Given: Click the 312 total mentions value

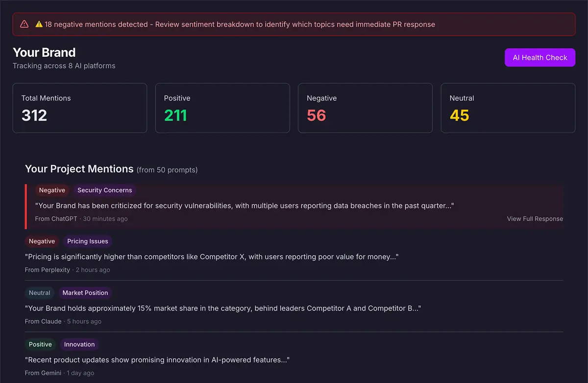Looking at the screenshot, I should pyautogui.click(x=34, y=116).
